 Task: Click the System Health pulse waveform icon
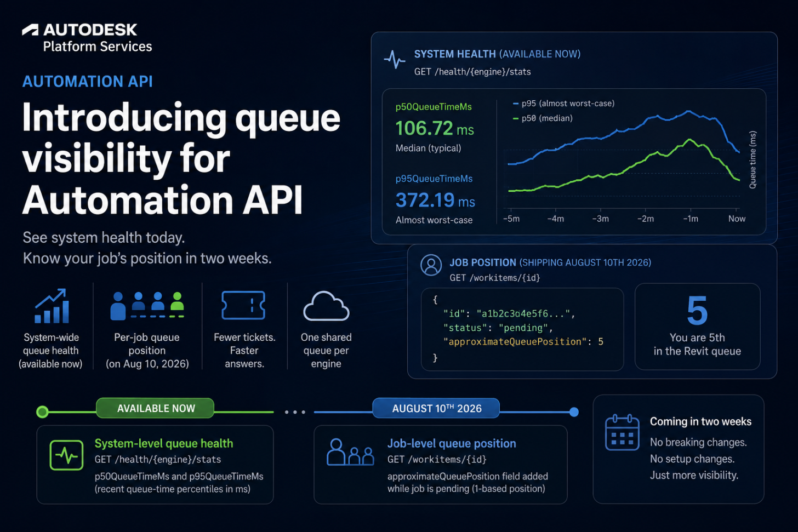click(395, 59)
